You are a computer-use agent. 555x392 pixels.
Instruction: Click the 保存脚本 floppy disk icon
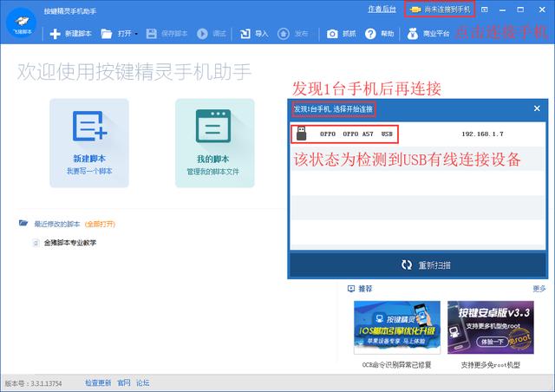151,34
